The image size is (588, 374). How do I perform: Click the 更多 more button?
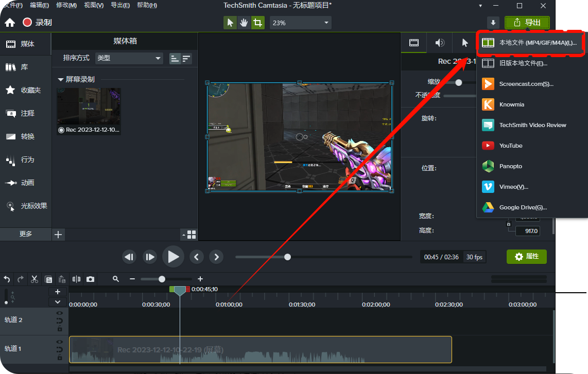[x=26, y=234]
